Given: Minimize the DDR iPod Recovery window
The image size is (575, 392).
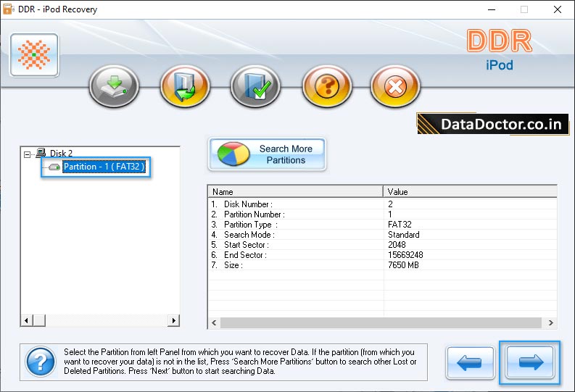Looking at the screenshot, I should click(492, 9).
